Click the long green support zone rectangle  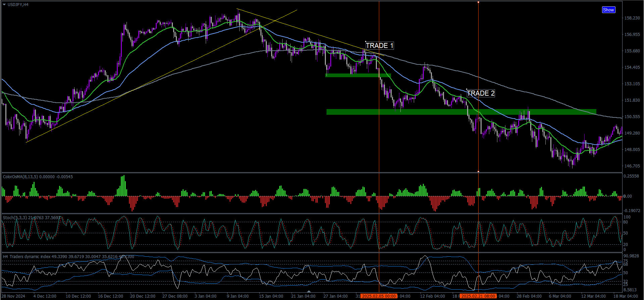click(461, 112)
